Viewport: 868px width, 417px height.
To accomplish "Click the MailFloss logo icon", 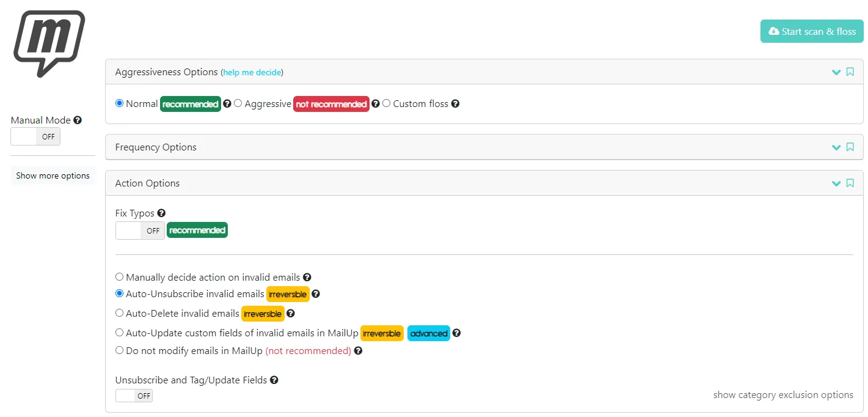I will pyautogui.click(x=49, y=43).
